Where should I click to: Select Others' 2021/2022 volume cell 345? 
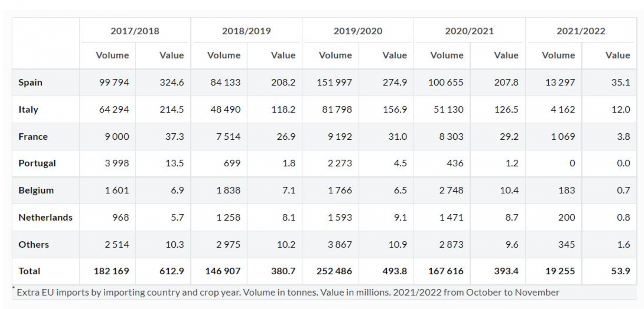click(x=567, y=245)
